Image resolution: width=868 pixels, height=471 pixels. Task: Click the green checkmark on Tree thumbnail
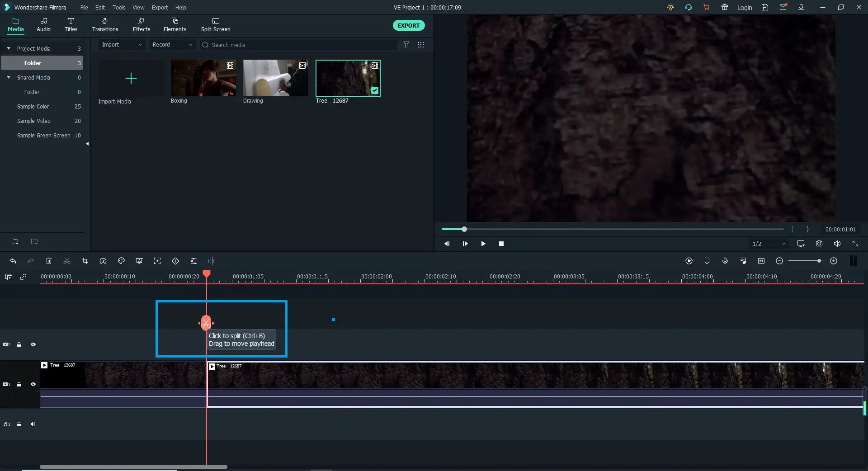[x=375, y=90]
